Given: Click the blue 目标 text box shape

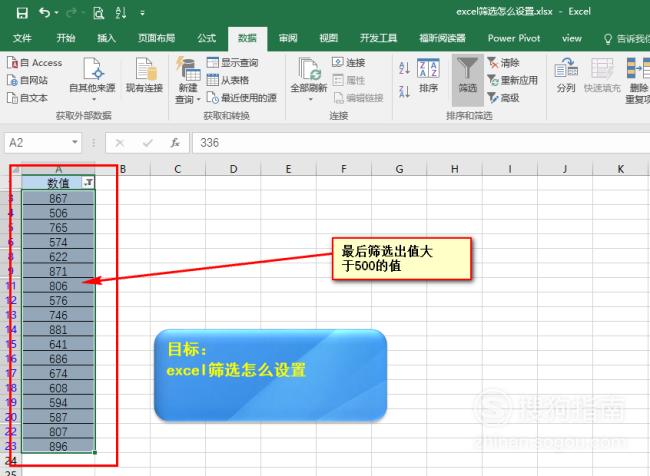Looking at the screenshot, I should click(270, 375).
